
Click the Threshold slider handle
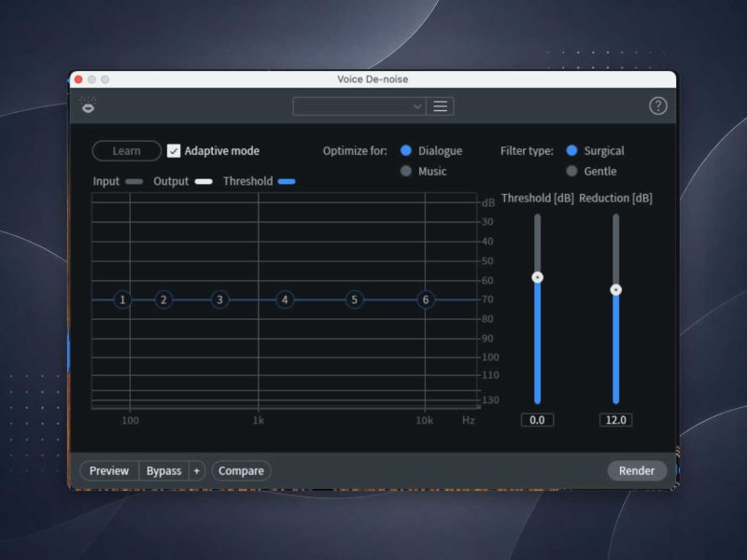538,277
